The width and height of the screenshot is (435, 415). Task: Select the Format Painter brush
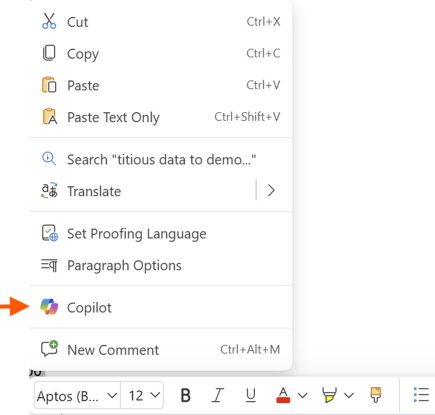pos(376,395)
